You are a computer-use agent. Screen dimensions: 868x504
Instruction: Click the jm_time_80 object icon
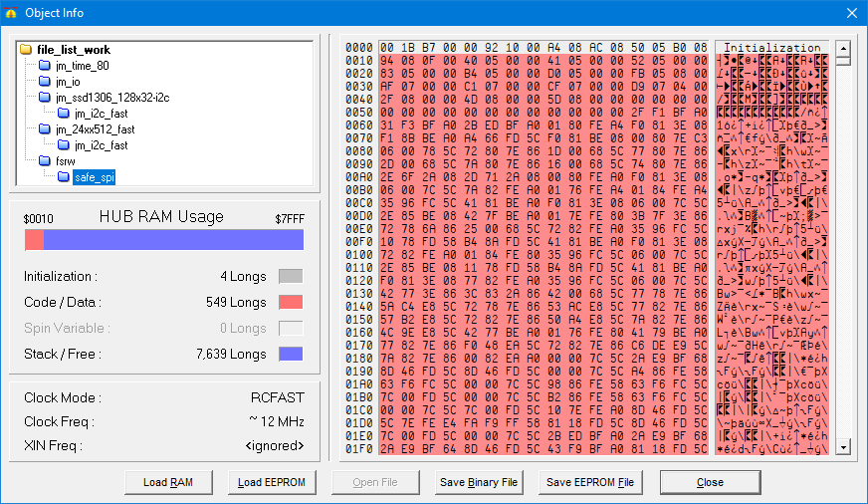(45, 66)
